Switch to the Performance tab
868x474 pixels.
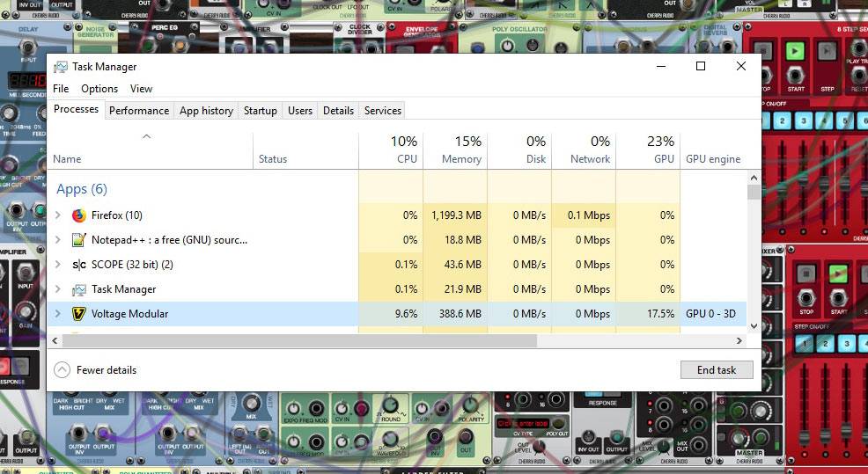[x=139, y=111]
